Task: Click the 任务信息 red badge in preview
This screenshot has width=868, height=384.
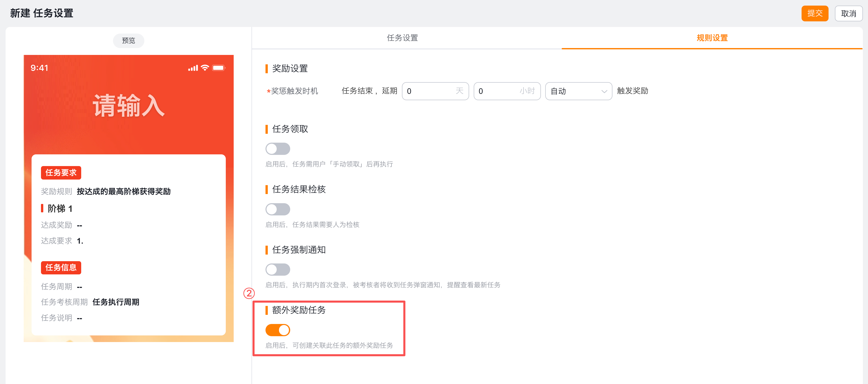Action: tap(61, 268)
